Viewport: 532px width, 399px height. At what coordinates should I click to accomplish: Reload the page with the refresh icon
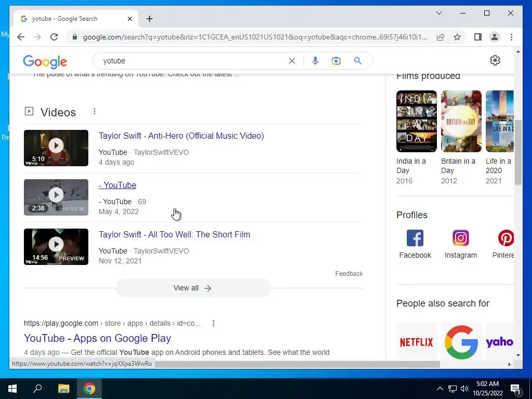[54, 37]
